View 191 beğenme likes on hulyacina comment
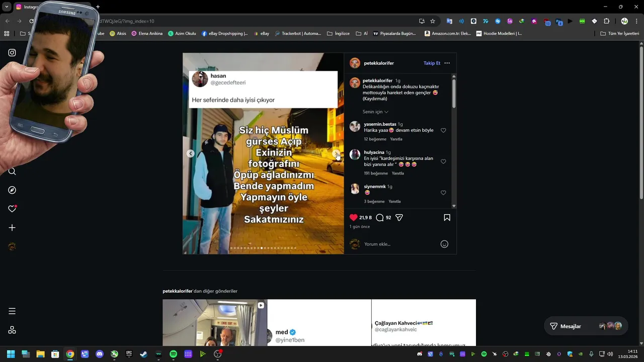The width and height of the screenshot is (644, 362). (376, 173)
